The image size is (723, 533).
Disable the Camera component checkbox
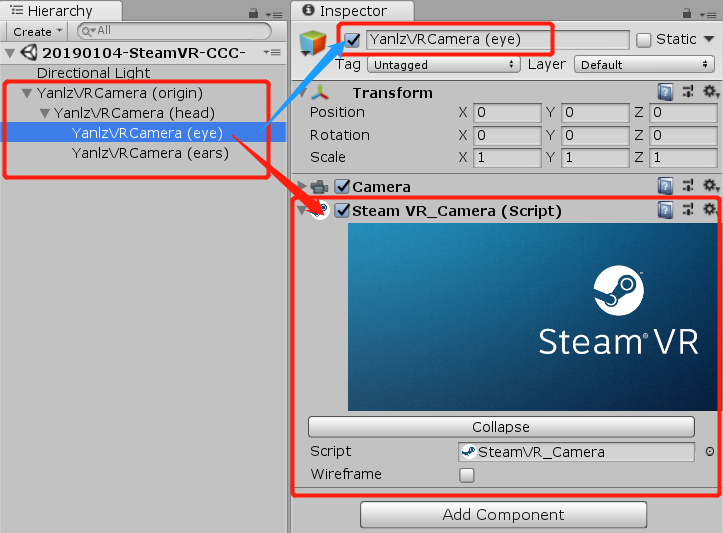click(342, 186)
